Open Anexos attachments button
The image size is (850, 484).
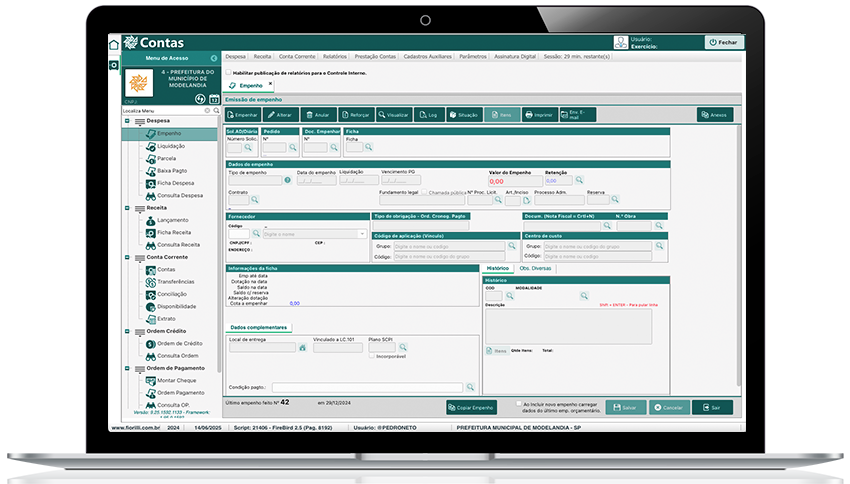tap(714, 116)
